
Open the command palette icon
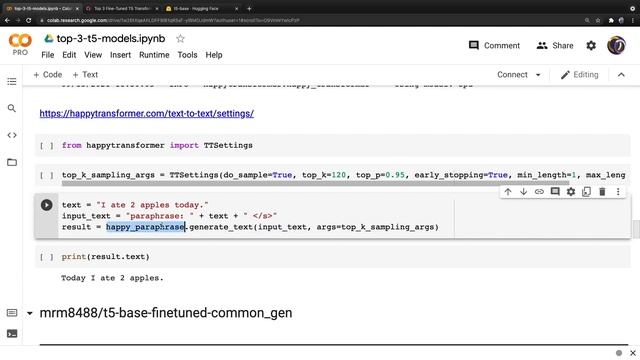(12, 313)
